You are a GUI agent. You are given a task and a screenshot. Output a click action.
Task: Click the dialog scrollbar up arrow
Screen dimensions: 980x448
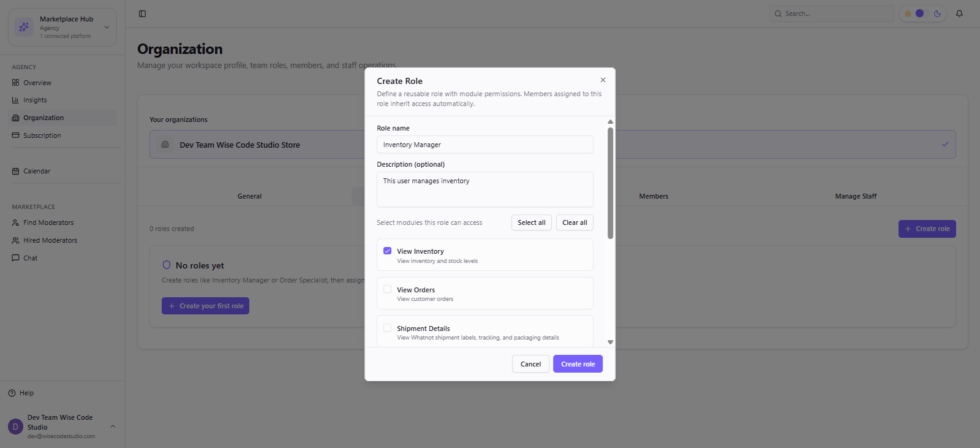[x=610, y=121]
